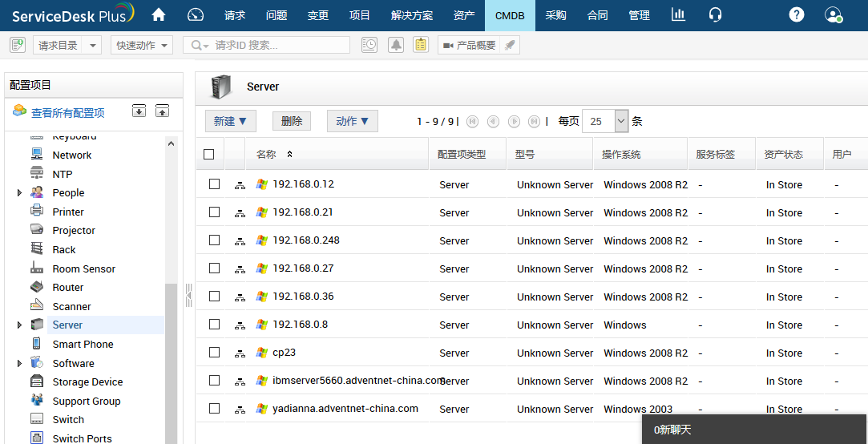The height and width of the screenshot is (444, 868).
Task: Click the sidebar vertical scrollbar
Action: [x=171, y=361]
